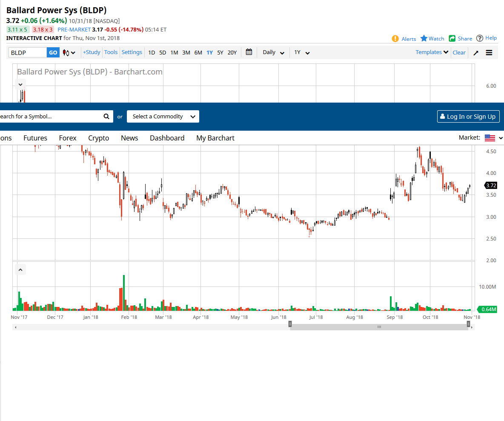This screenshot has height=421, width=504.
Task: Select the 1D range
Action: click(x=152, y=53)
